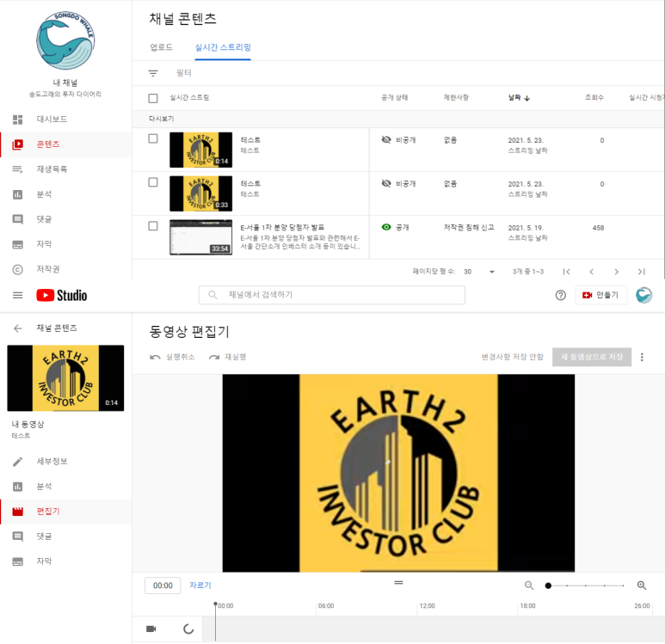665x644 pixels.
Task: Go back with the 채널 콘텐츠 arrow
Action: click(18, 328)
